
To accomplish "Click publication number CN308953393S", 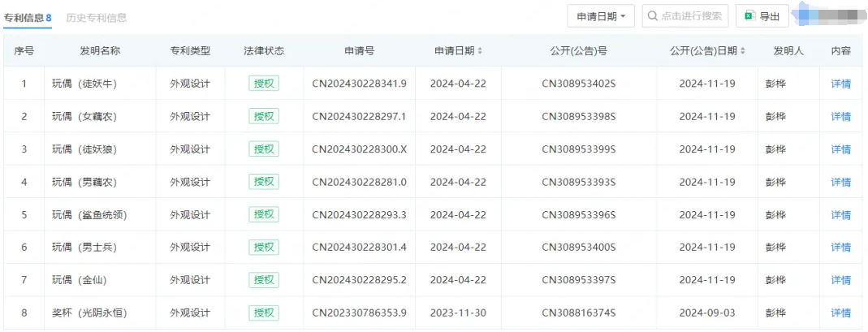I will coord(579,182).
